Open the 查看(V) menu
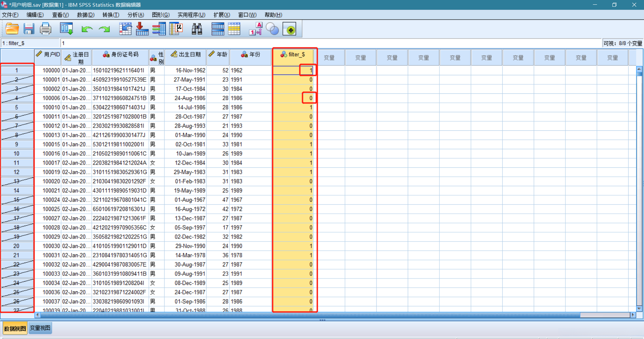Screen dimensions: 644x339 pyautogui.click(x=60, y=15)
